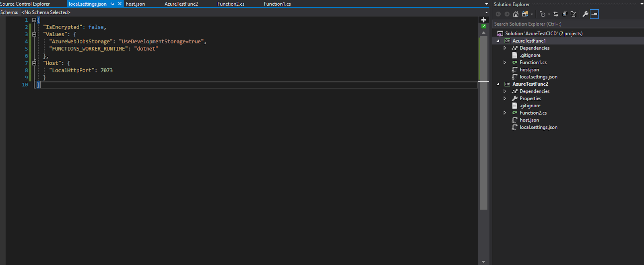Click the Forward navigation arrow in Solution Explorer
The image size is (644, 265).
pyautogui.click(x=507, y=14)
